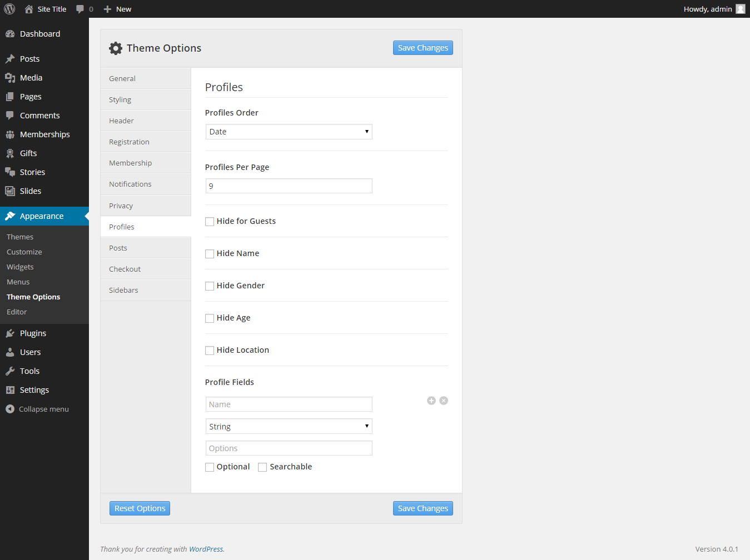Click the Stories chat icon

coord(10,172)
